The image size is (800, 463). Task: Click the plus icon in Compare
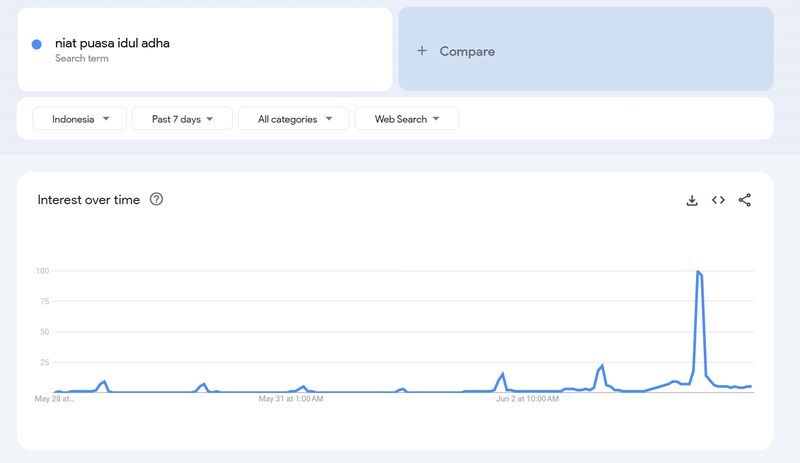[422, 51]
